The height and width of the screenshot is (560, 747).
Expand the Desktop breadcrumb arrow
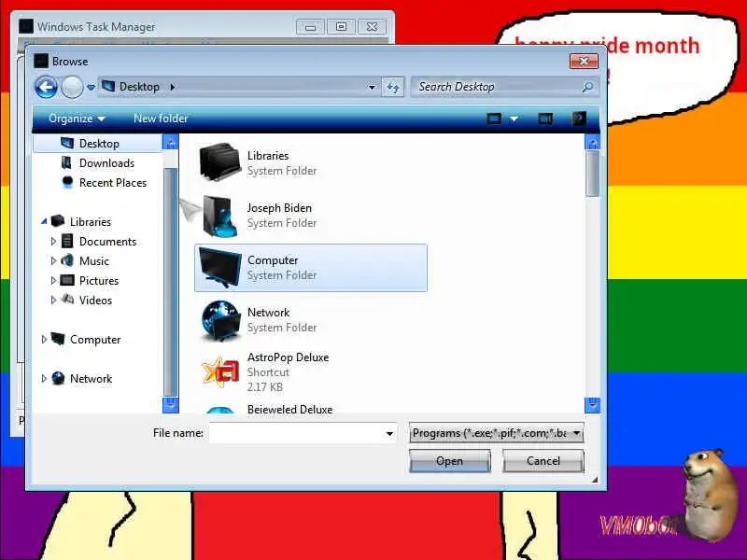point(173,87)
